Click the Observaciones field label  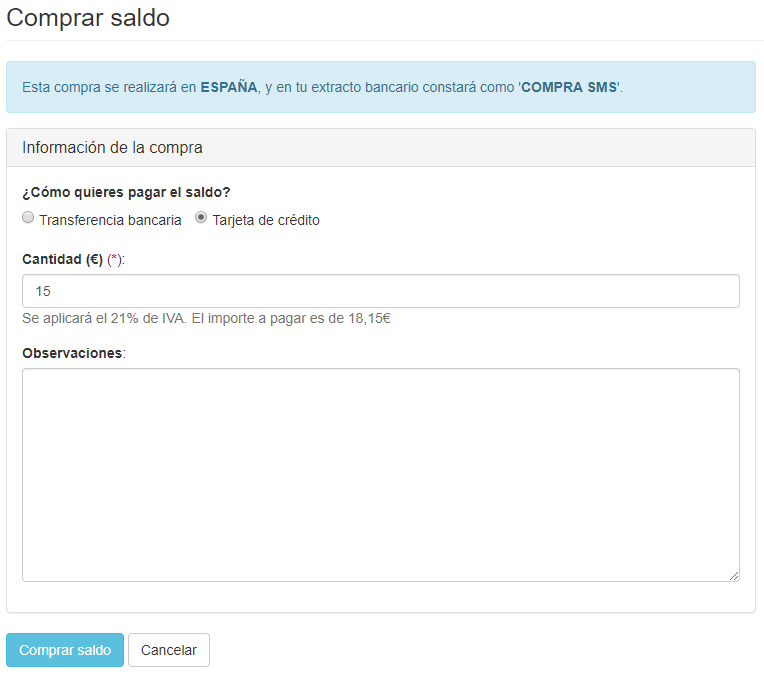click(71, 353)
